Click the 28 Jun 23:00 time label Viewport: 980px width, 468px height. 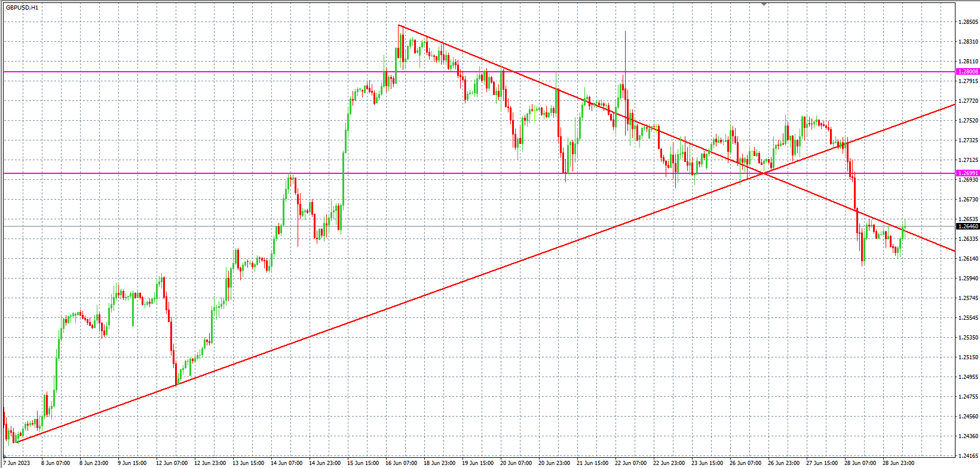(898, 463)
